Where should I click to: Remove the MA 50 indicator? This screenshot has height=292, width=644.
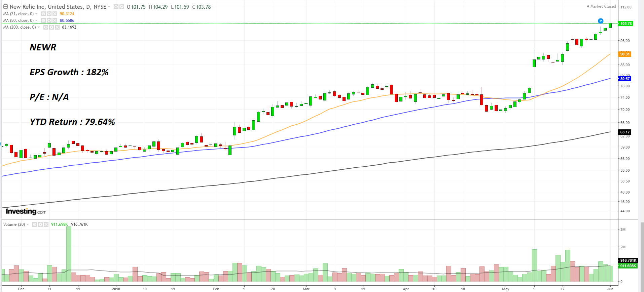[55, 20]
